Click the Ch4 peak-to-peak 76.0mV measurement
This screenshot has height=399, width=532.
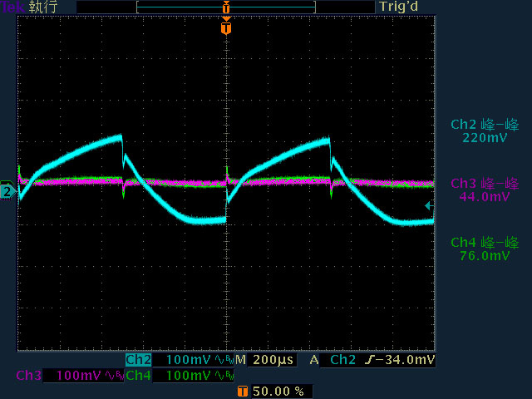485,249
